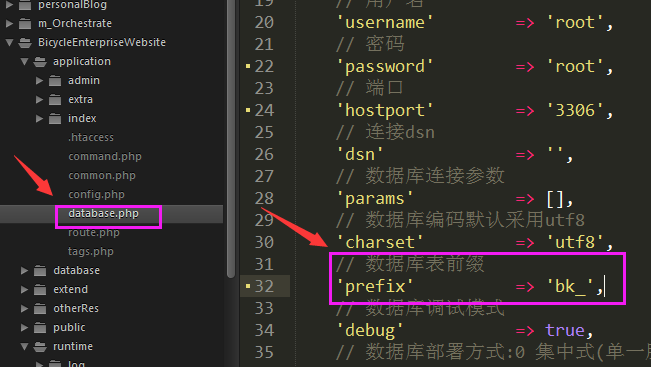Select the database folder label
This screenshot has width=651, height=367.
[x=76, y=270]
